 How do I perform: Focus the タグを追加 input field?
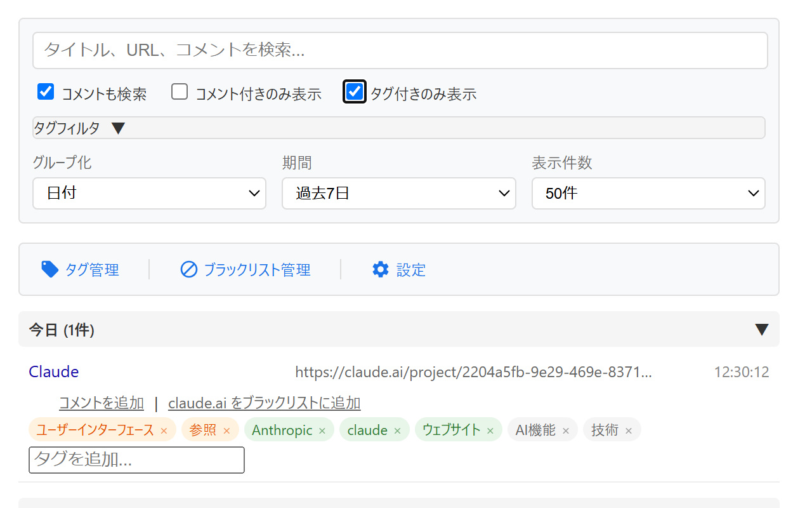pyautogui.click(x=136, y=460)
